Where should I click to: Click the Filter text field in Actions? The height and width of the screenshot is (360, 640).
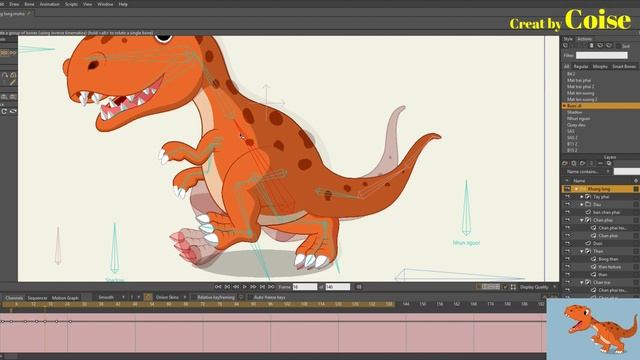[601, 55]
